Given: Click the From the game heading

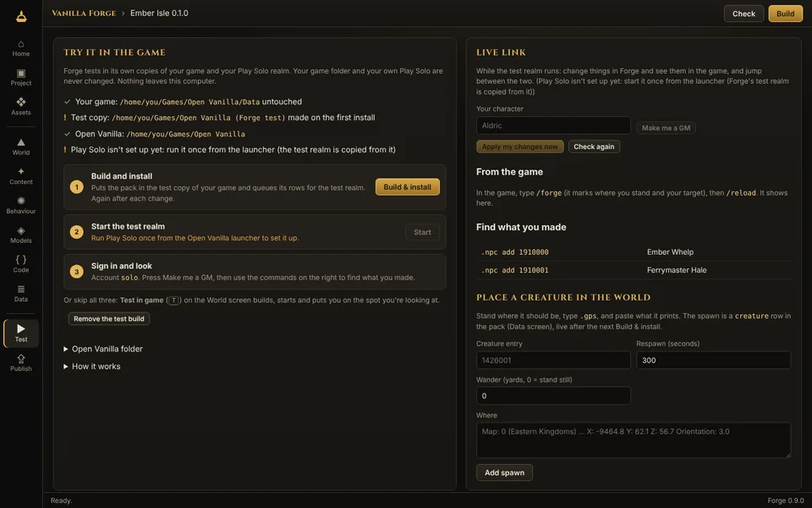Looking at the screenshot, I should pyautogui.click(x=509, y=172).
